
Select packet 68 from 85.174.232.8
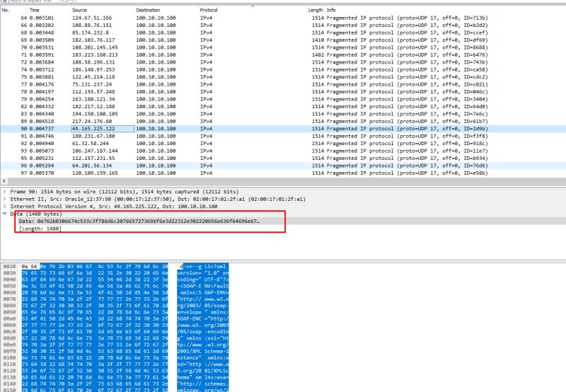283,33
